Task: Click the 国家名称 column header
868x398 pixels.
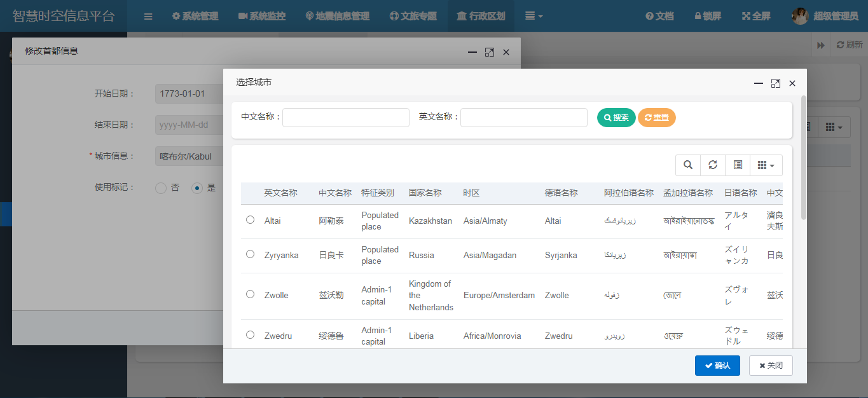Action: (425, 193)
